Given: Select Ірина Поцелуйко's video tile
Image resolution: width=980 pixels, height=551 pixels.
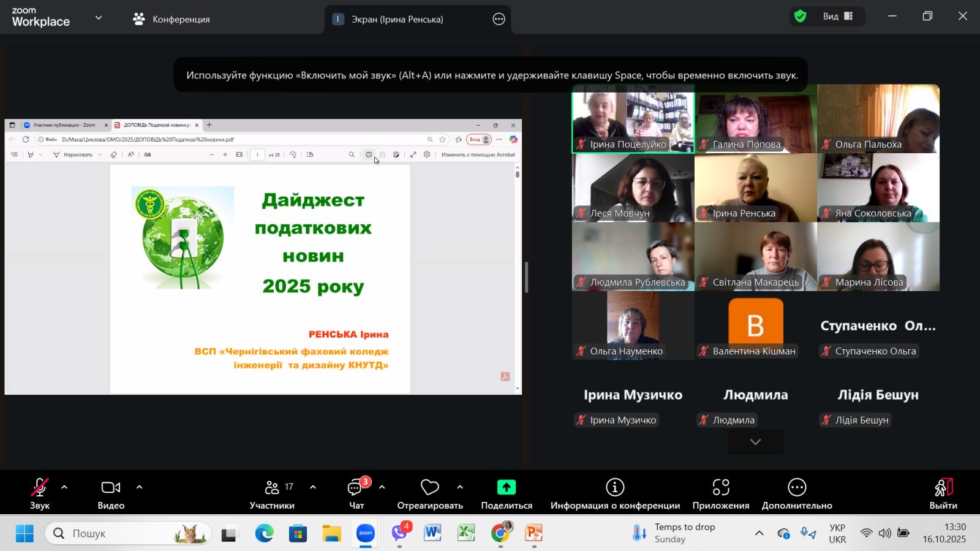Looking at the screenshot, I should coord(633,119).
